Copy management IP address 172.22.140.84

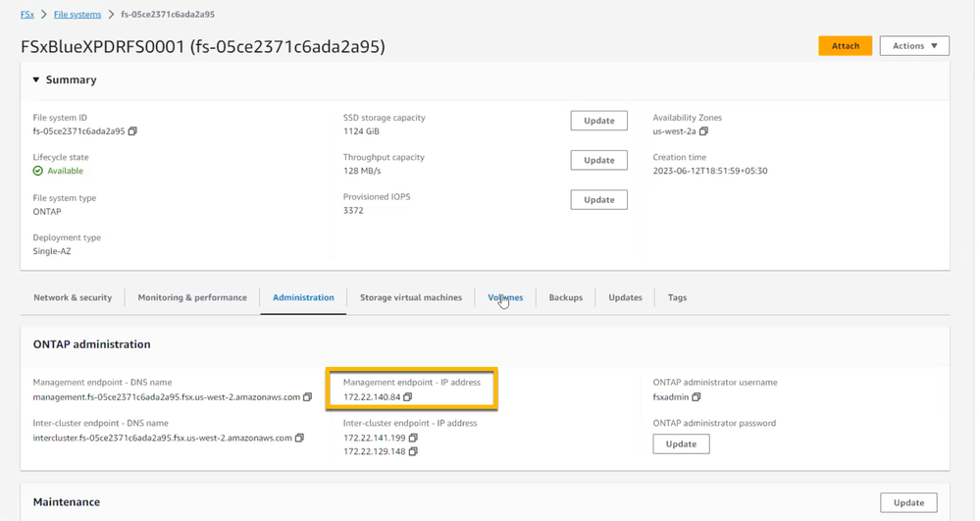[407, 397]
